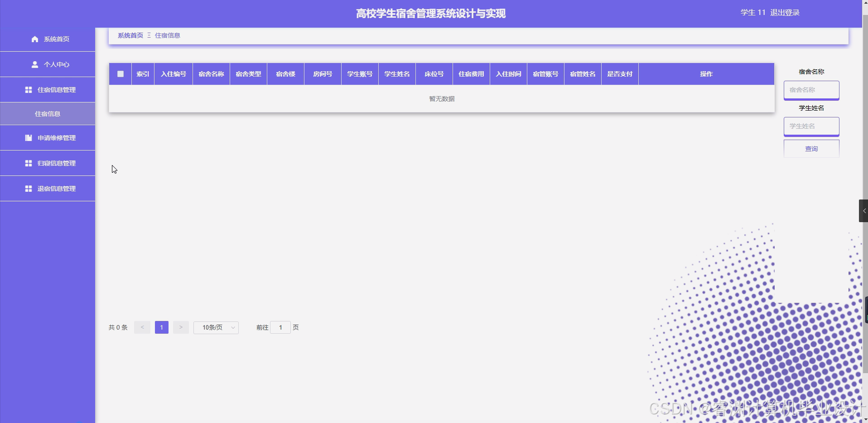Image resolution: width=868 pixels, height=423 pixels.
Task: Click the grid icon beside 住宿信息管理
Action: coord(28,89)
